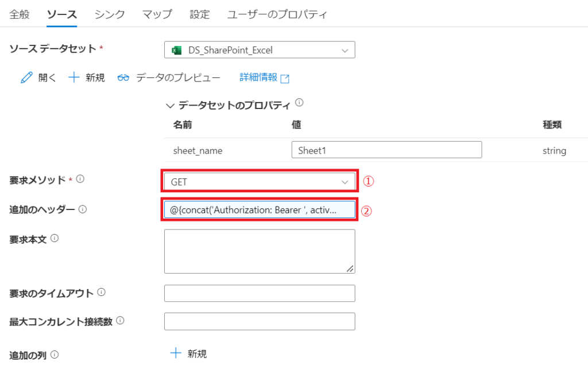Screen dimensions: 588x366
Task: Click info icon beside 追加のヘッダー label
Action: (83, 209)
